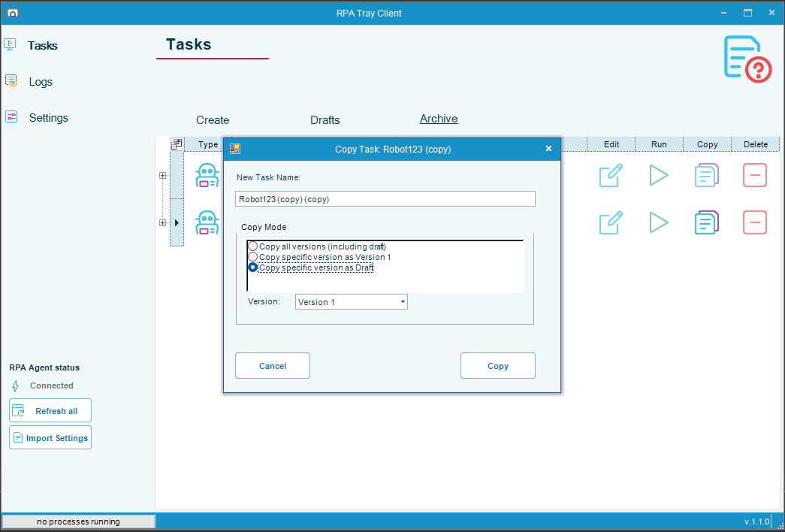The image size is (785, 532).
Task: Click the Logs sidebar icon
Action: click(x=11, y=80)
